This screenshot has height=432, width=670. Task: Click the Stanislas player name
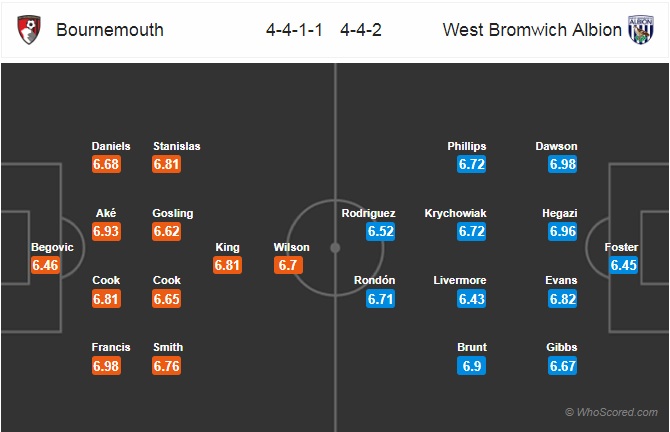point(176,146)
